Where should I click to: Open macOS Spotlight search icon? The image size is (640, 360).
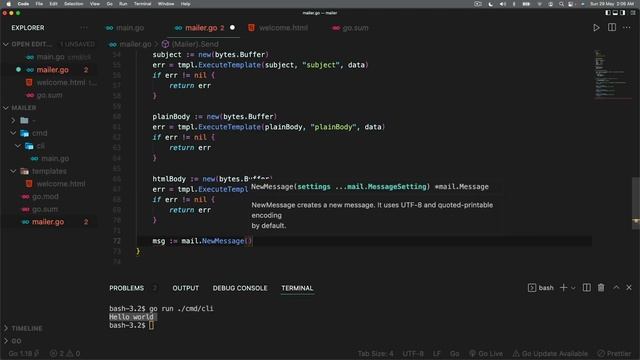click(x=561, y=4)
